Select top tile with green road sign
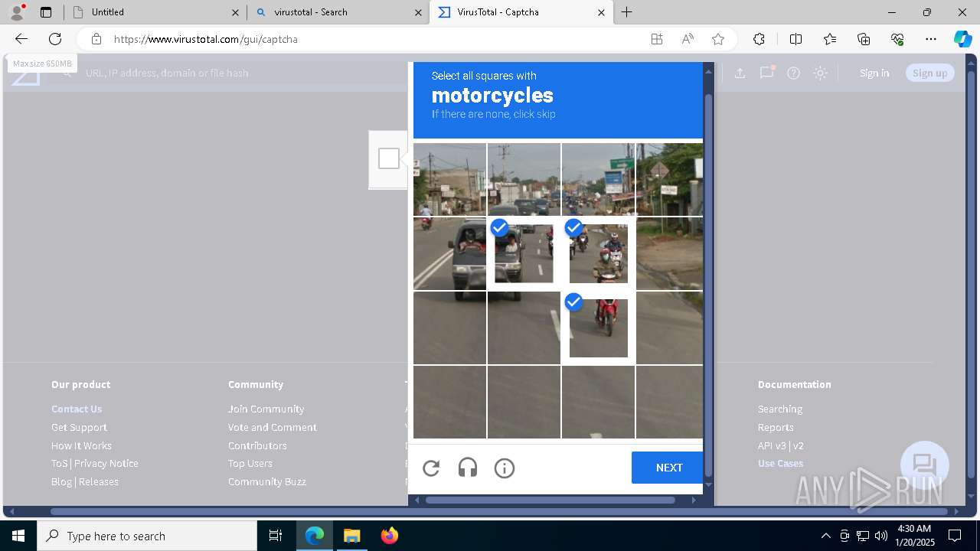This screenshot has width=980, height=551. pyautogui.click(x=598, y=179)
